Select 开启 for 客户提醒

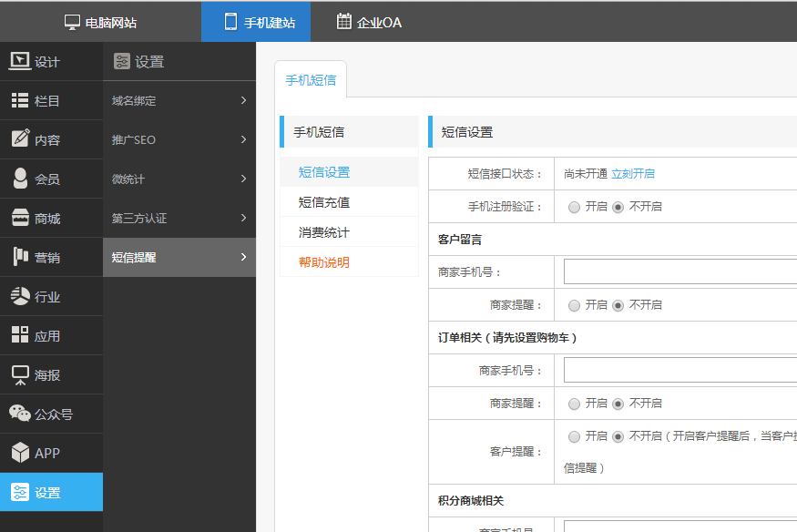pyautogui.click(x=574, y=436)
